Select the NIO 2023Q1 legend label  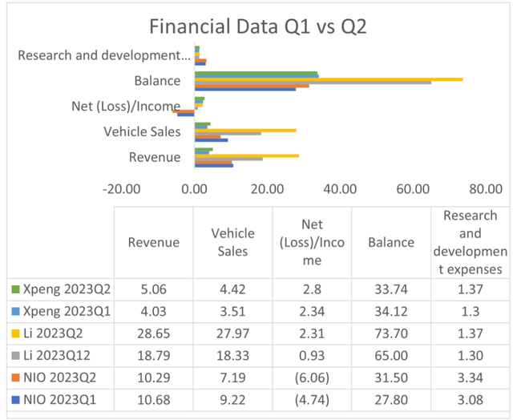click(60, 400)
